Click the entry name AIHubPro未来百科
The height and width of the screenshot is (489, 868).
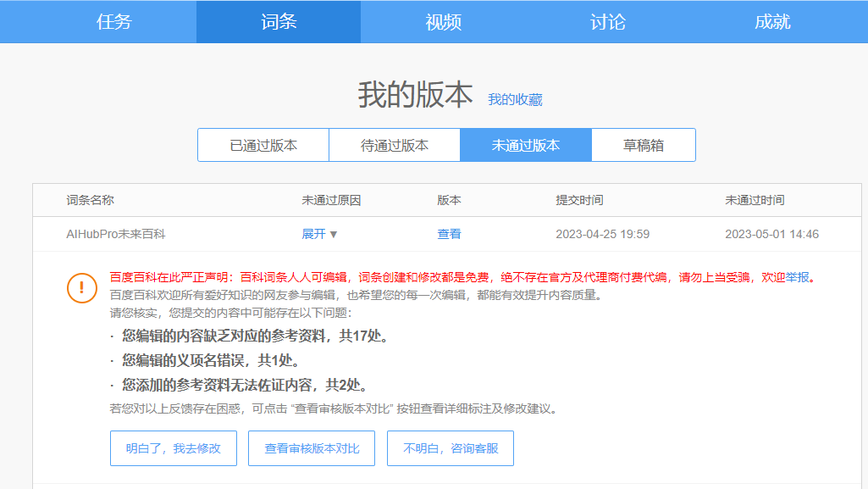pyautogui.click(x=116, y=234)
